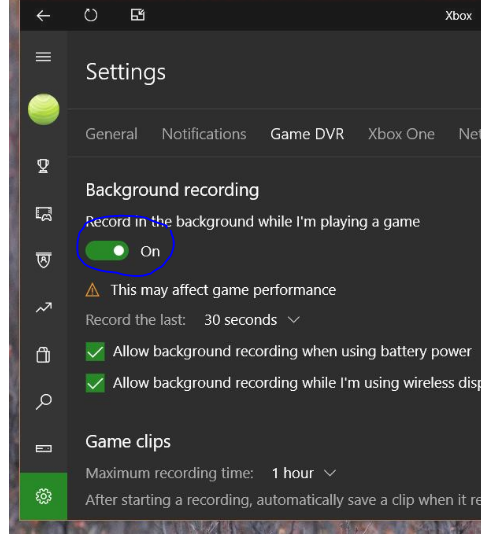
Task: Go back using the back arrow
Action: (43, 16)
